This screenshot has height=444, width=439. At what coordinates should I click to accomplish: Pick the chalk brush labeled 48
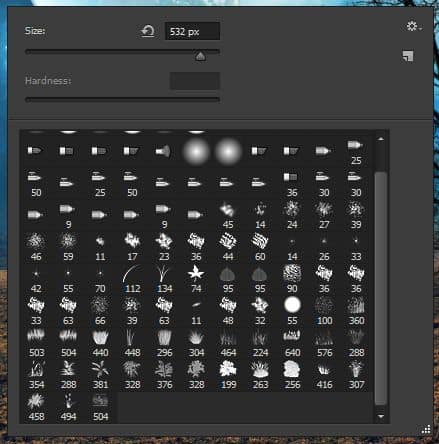click(228, 311)
